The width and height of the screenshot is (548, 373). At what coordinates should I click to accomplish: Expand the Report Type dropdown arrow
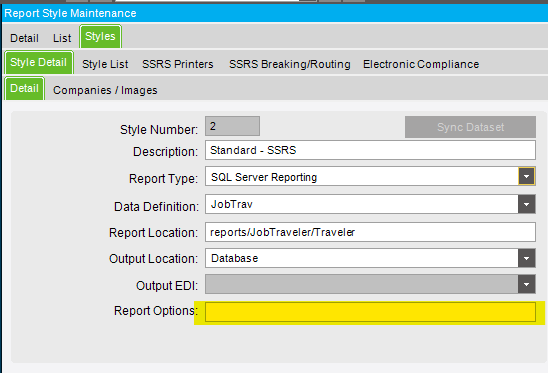[526, 176]
